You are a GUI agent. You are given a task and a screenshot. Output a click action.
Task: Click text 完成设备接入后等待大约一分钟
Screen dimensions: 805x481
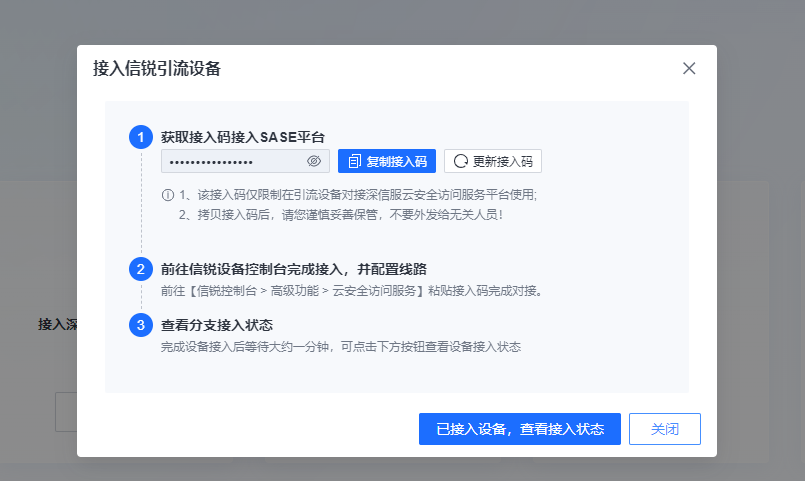245,347
